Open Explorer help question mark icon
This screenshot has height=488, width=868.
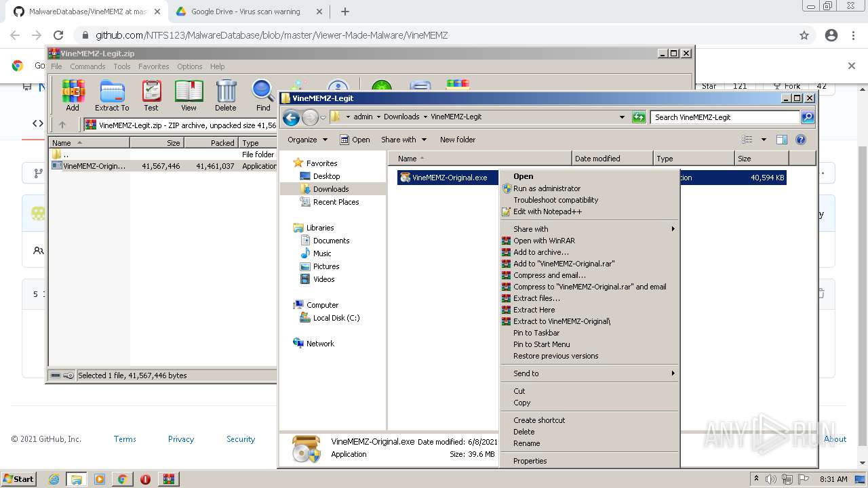801,140
